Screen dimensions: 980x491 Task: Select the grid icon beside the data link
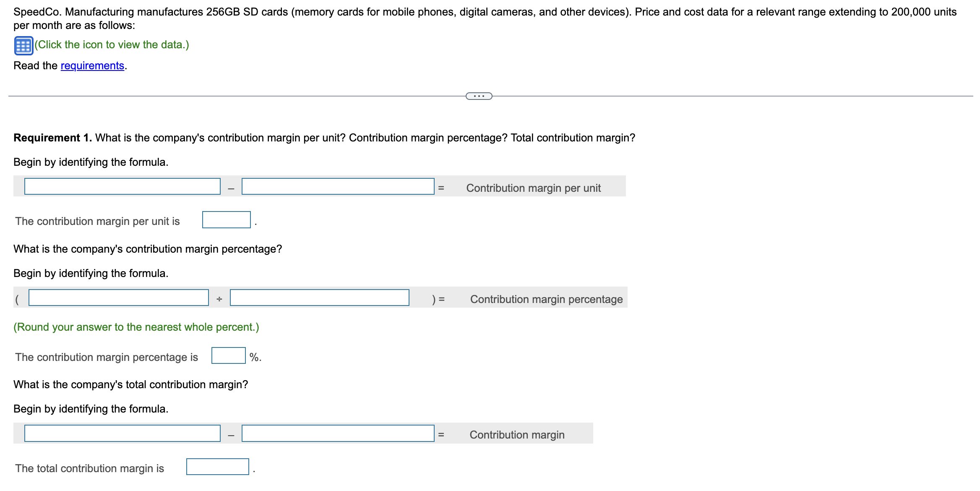click(x=23, y=45)
